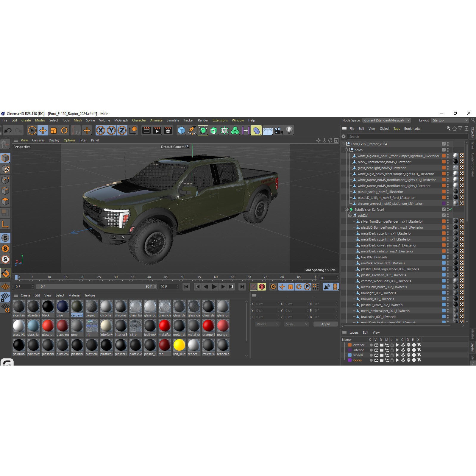Open the Mesh menu

coord(78,120)
